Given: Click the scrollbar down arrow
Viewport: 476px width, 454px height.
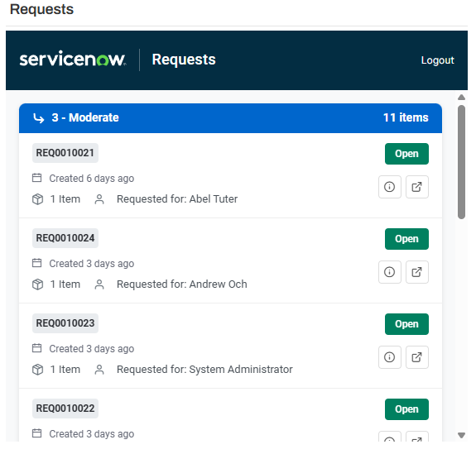Looking at the screenshot, I should (461, 435).
